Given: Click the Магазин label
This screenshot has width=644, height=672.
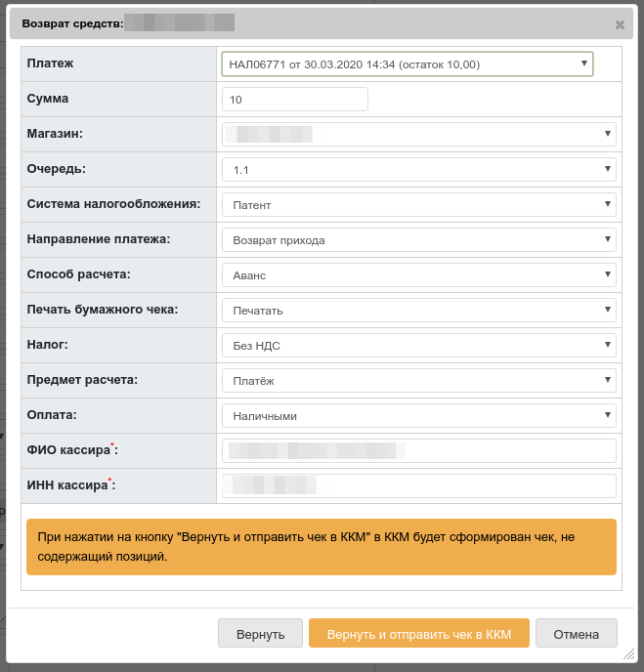Looking at the screenshot, I should click(x=55, y=134).
